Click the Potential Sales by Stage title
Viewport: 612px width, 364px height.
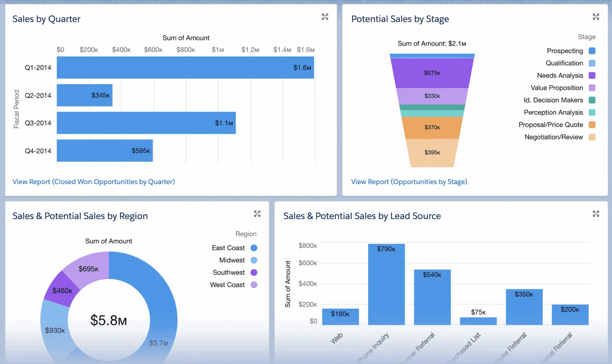[400, 19]
